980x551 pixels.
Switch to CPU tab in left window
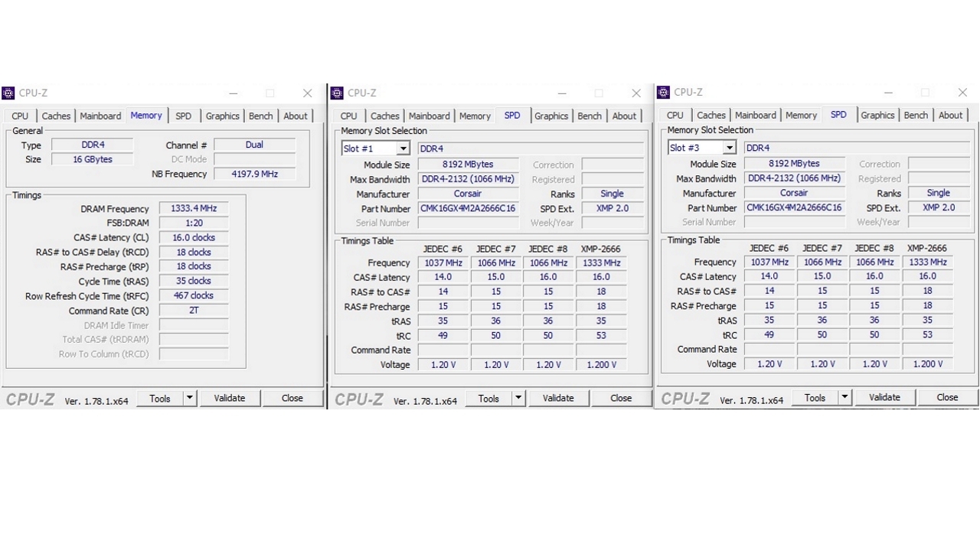(x=20, y=116)
